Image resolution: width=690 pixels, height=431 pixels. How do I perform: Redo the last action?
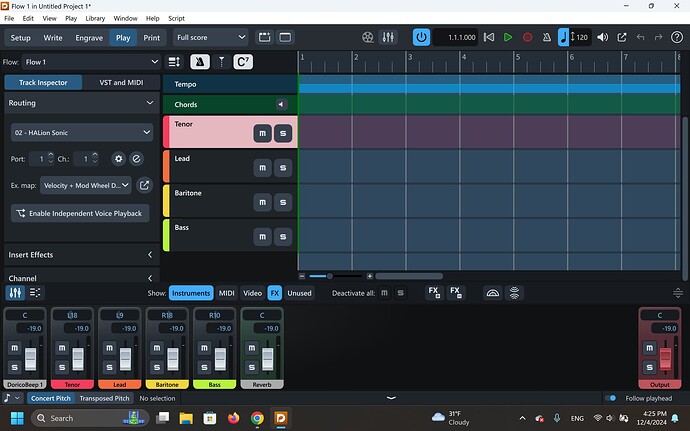coord(658,37)
